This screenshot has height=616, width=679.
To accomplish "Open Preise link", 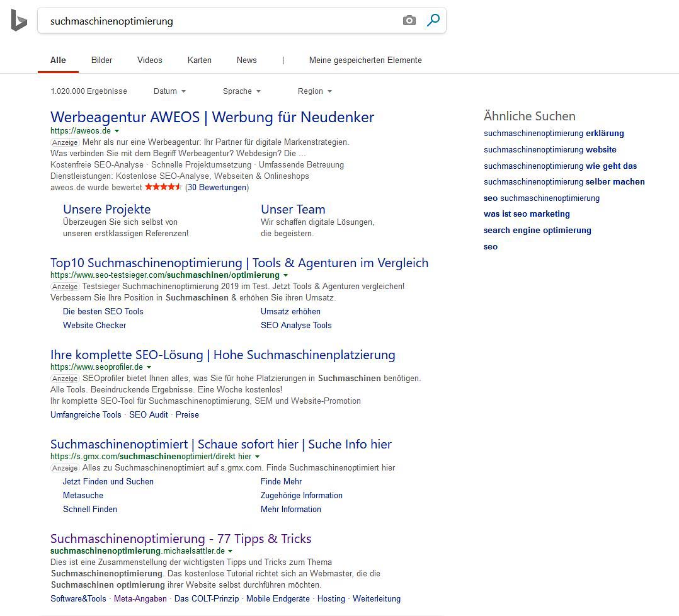I will point(187,414).
